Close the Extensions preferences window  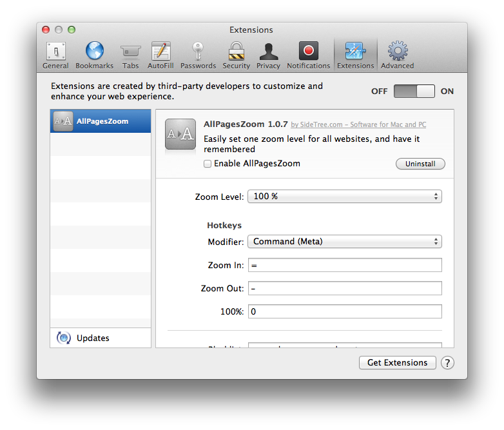coord(46,30)
